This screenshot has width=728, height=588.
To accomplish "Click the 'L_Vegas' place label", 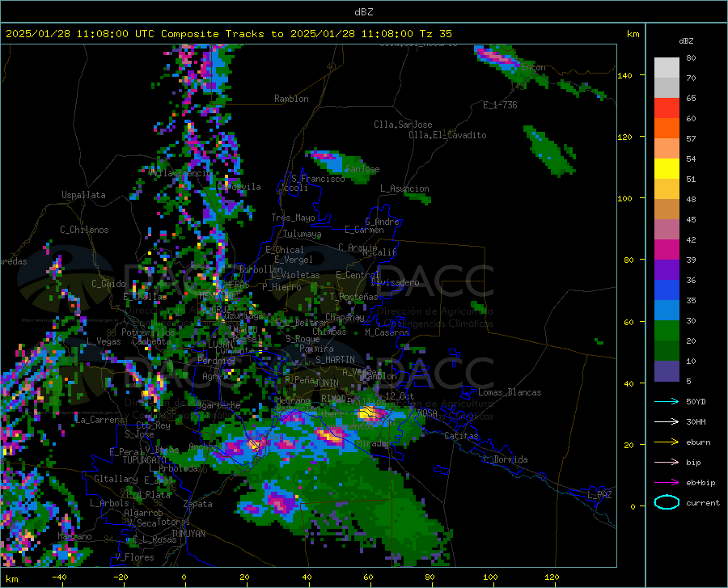I will click(104, 341).
